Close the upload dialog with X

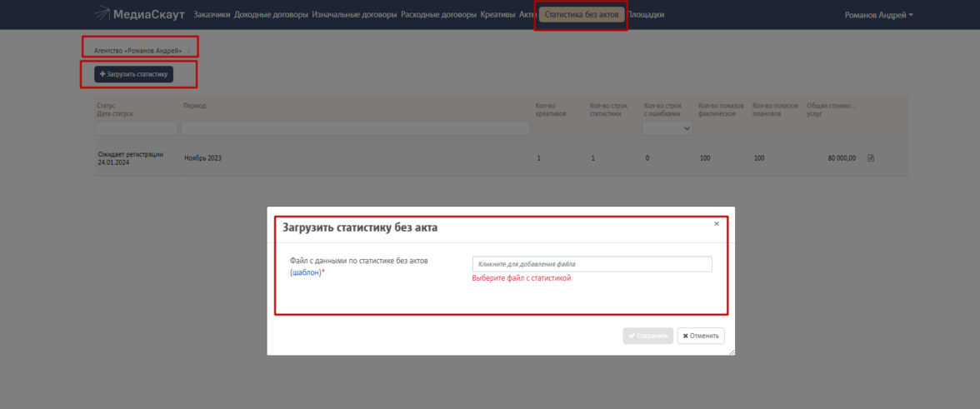pos(717,223)
